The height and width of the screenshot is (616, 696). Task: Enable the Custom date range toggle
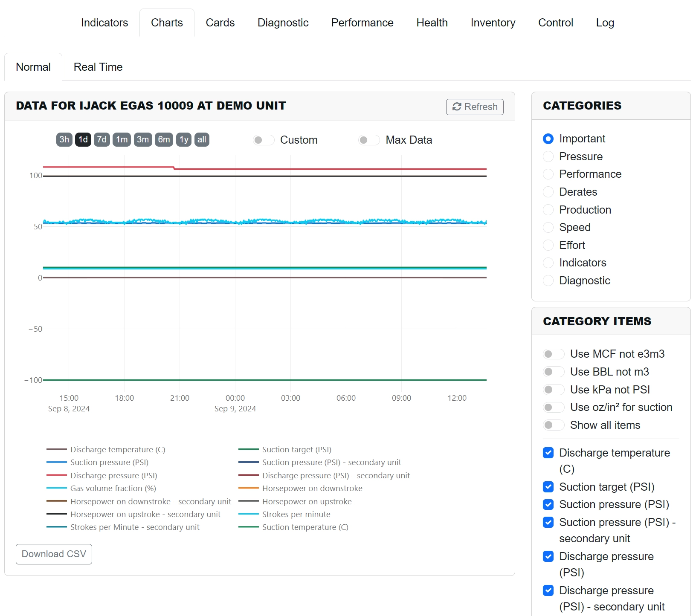[263, 140]
